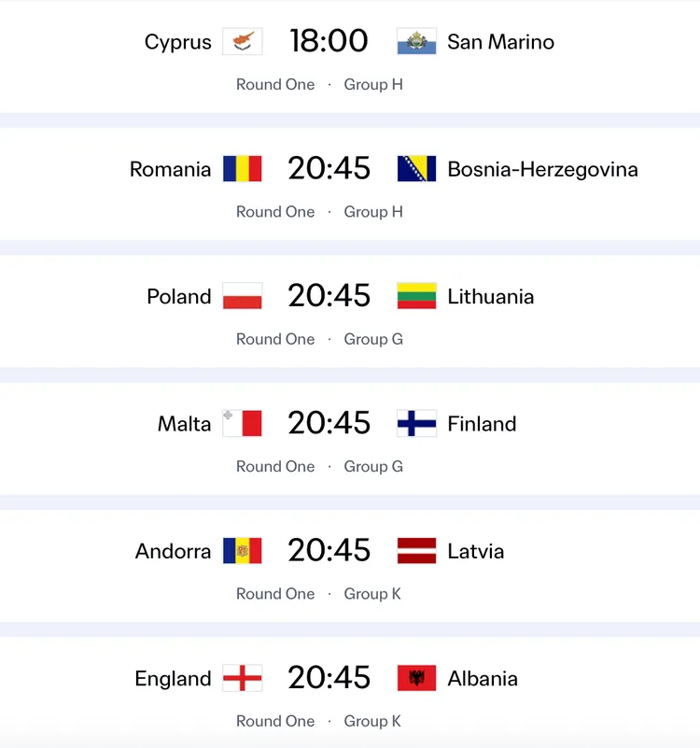
Task: Click the San Marino flag icon
Action: coord(416,41)
